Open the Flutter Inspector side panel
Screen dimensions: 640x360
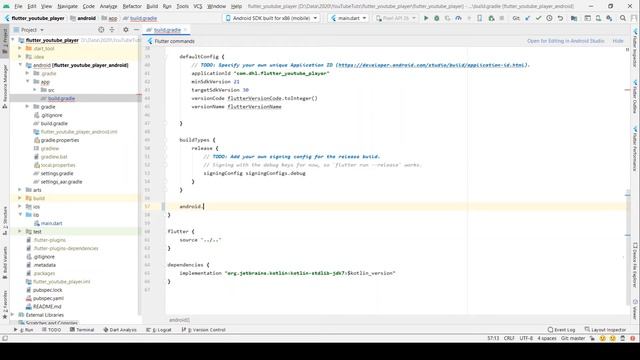[x=635, y=48]
